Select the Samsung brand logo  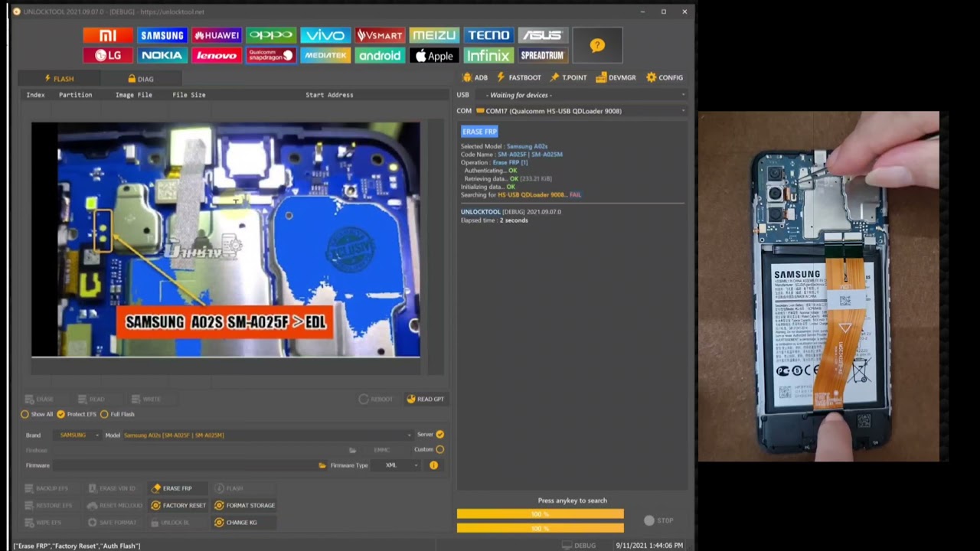(x=162, y=35)
